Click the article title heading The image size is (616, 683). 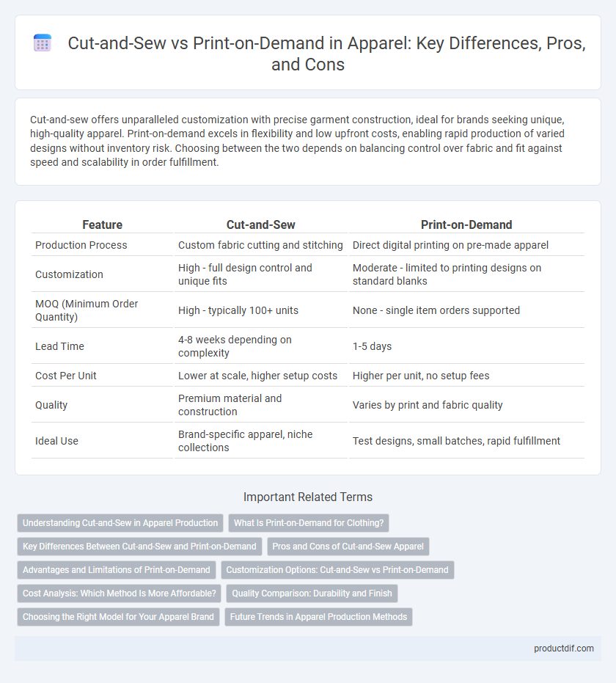coord(326,54)
